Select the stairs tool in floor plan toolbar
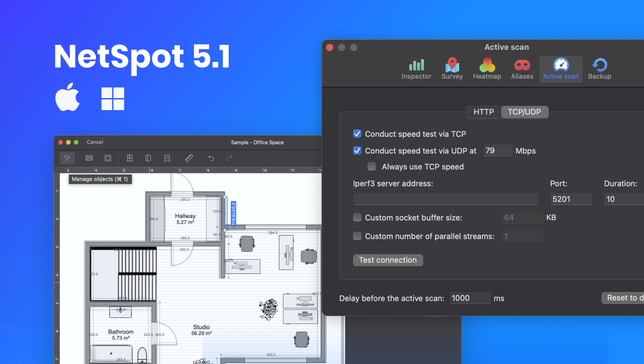This screenshot has width=644, height=364. click(x=167, y=158)
